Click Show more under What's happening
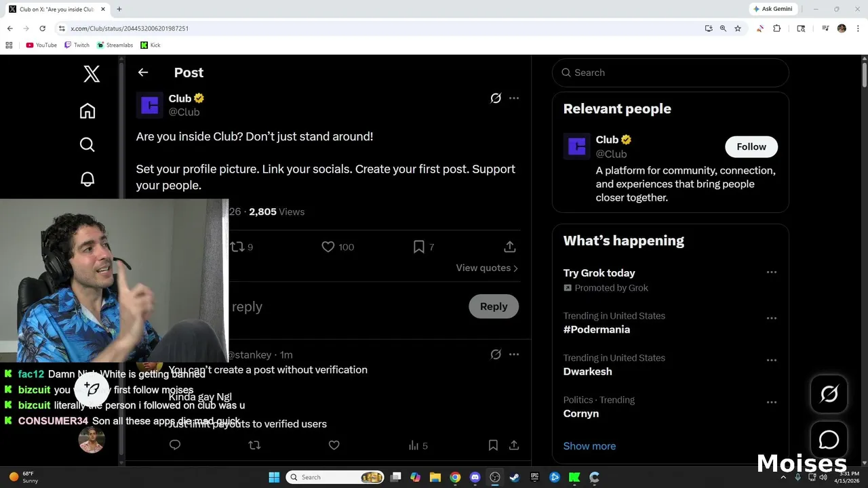Screen dimensions: 868x488 [589, 446]
